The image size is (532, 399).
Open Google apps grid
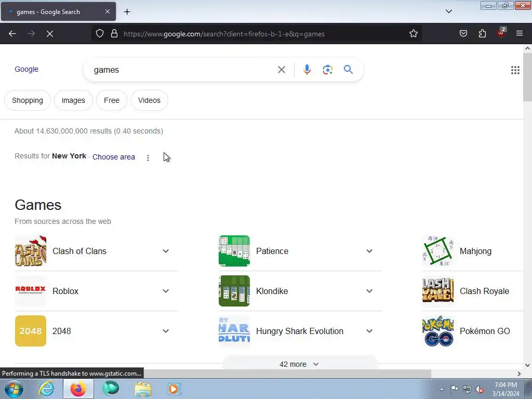(515, 70)
